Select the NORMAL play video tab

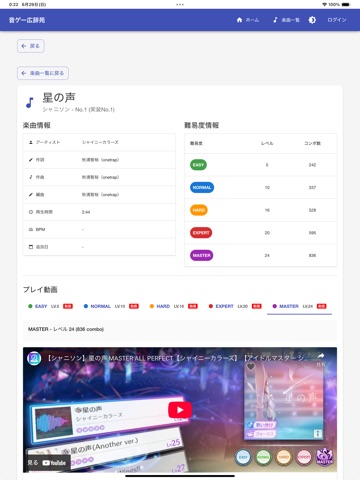[111, 306]
